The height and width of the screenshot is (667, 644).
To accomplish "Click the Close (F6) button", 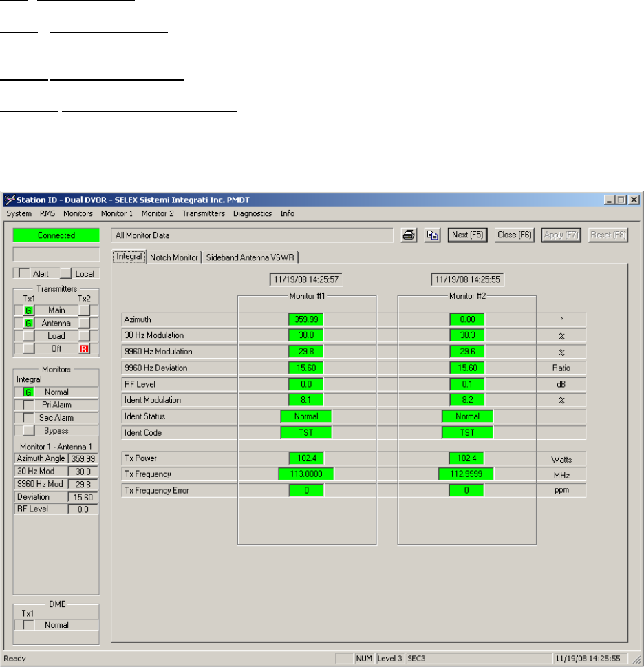I will coord(515,235).
